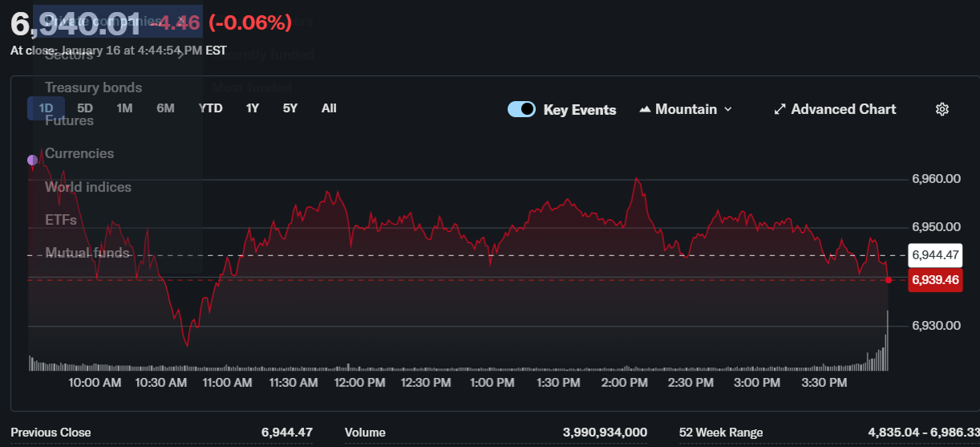Open the Mutual funds menu entry
980x447 pixels.
click(87, 253)
